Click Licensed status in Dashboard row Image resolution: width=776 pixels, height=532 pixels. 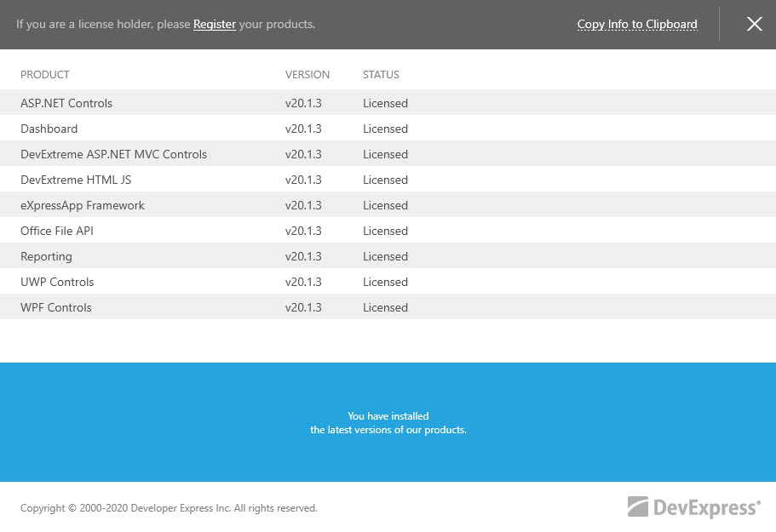[385, 129]
